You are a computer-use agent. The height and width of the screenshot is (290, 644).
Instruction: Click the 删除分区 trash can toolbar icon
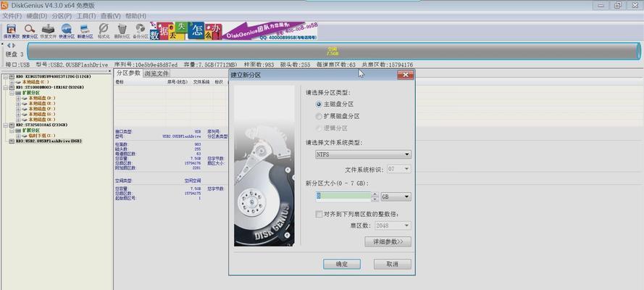pyautogui.click(x=122, y=31)
